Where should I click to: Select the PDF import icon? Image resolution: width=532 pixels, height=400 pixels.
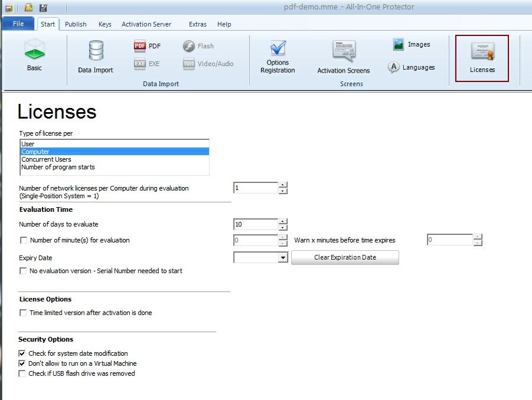point(140,46)
